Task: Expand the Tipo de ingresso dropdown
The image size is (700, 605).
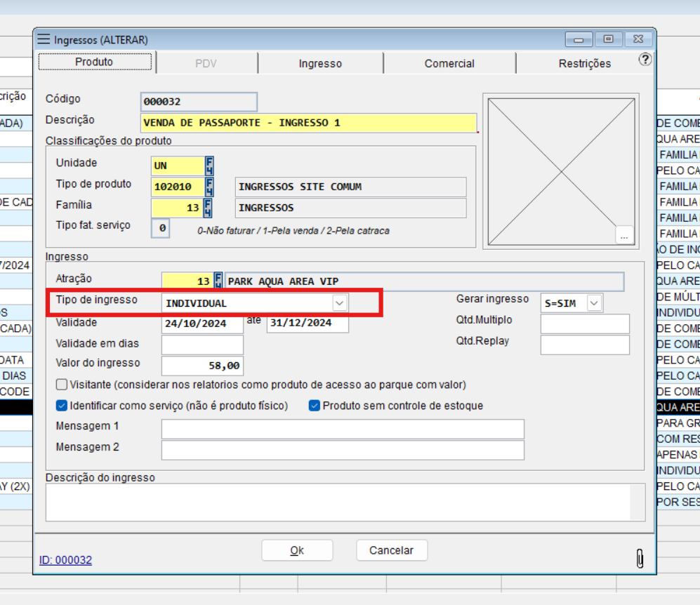Action: [x=339, y=303]
